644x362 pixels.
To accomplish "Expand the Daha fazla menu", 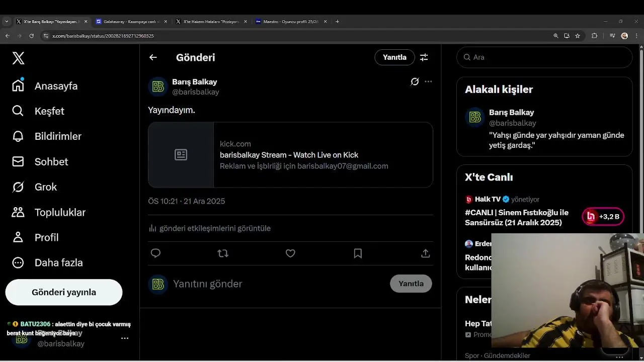I will [x=47, y=262].
